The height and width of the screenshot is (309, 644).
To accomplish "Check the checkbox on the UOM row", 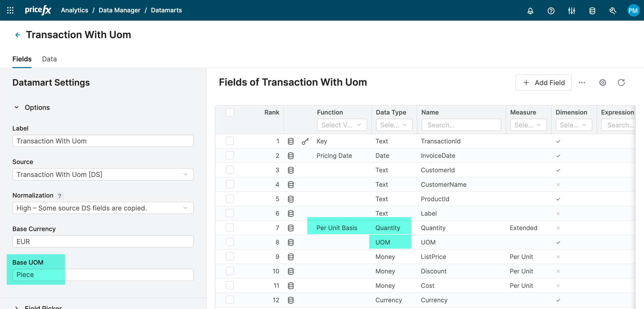I will (230, 242).
